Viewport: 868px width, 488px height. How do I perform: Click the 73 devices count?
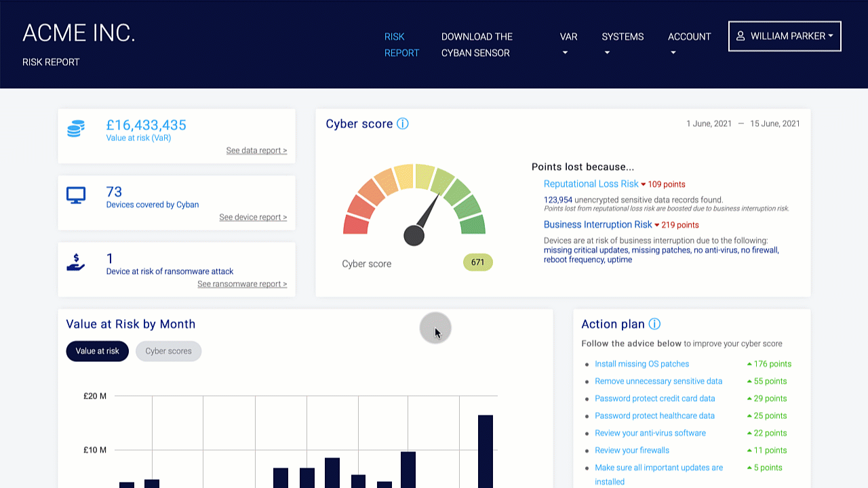coord(114,192)
